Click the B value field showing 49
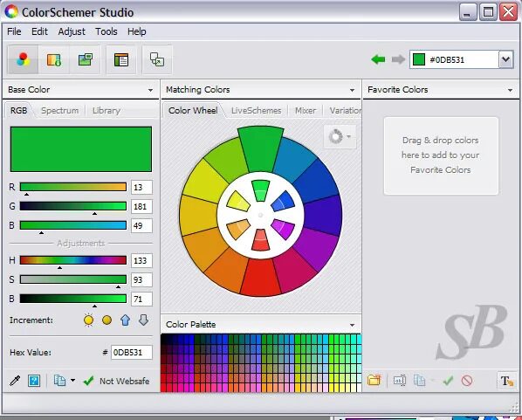Viewport: 522px width, 420px height. point(141,226)
